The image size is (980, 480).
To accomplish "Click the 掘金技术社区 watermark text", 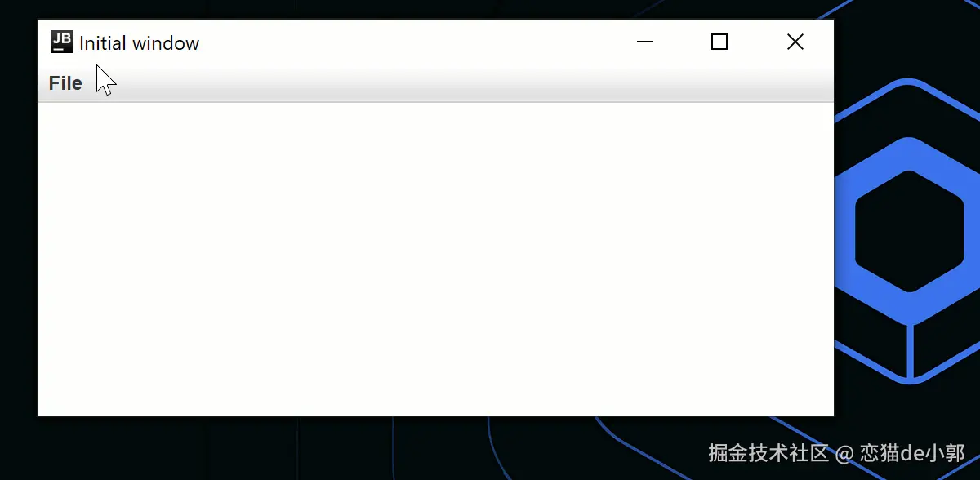I will pos(768,453).
